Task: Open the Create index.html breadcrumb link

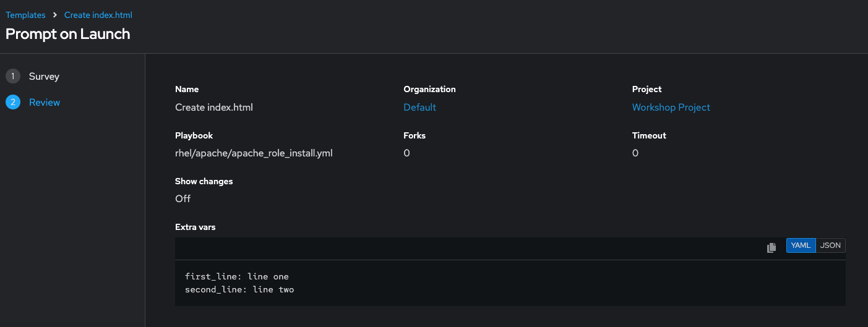Action: coord(98,15)
